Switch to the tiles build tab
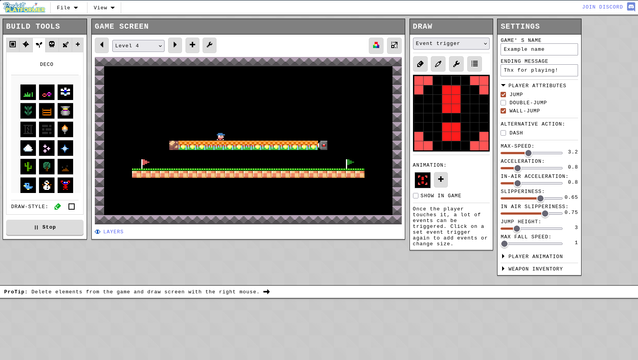 point(13,44)
